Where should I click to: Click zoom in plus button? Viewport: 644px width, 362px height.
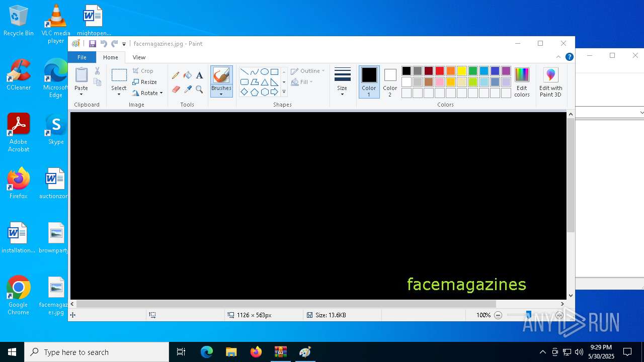tap(559, 315)
